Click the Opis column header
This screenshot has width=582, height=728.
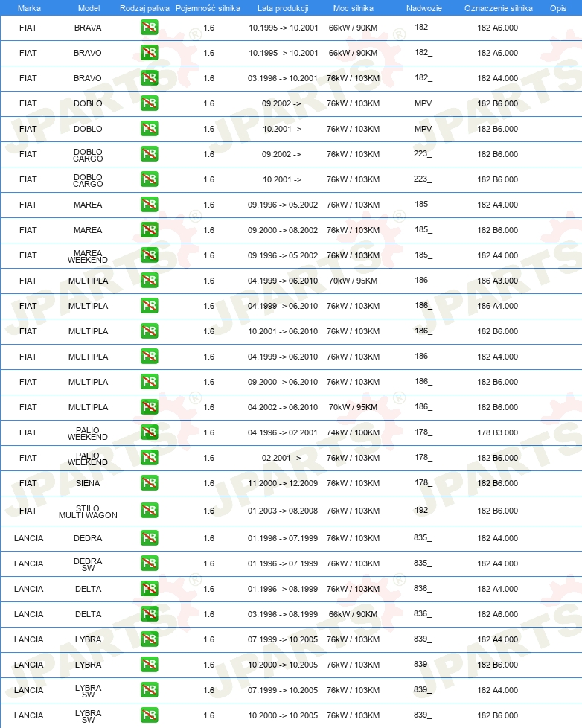click(558, 8)
